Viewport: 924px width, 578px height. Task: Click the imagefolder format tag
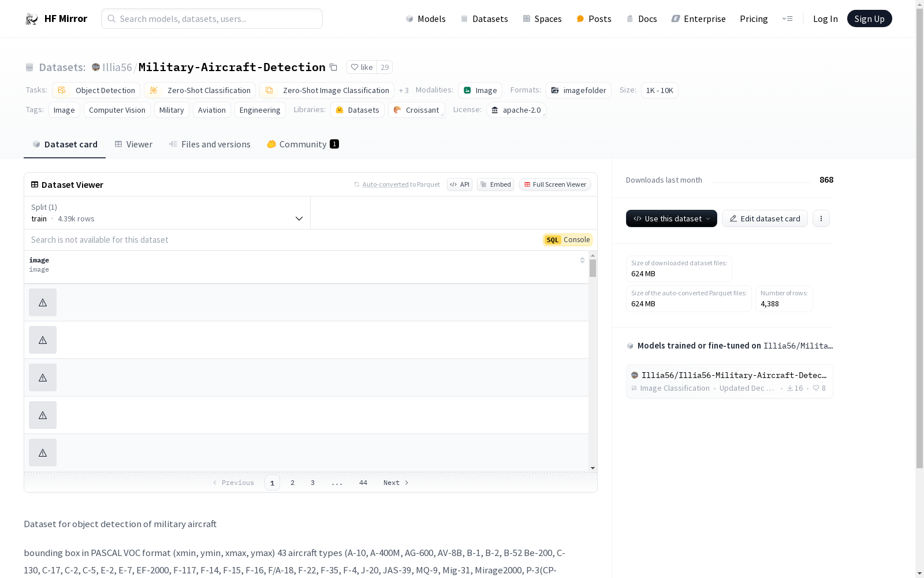[579, 90]
